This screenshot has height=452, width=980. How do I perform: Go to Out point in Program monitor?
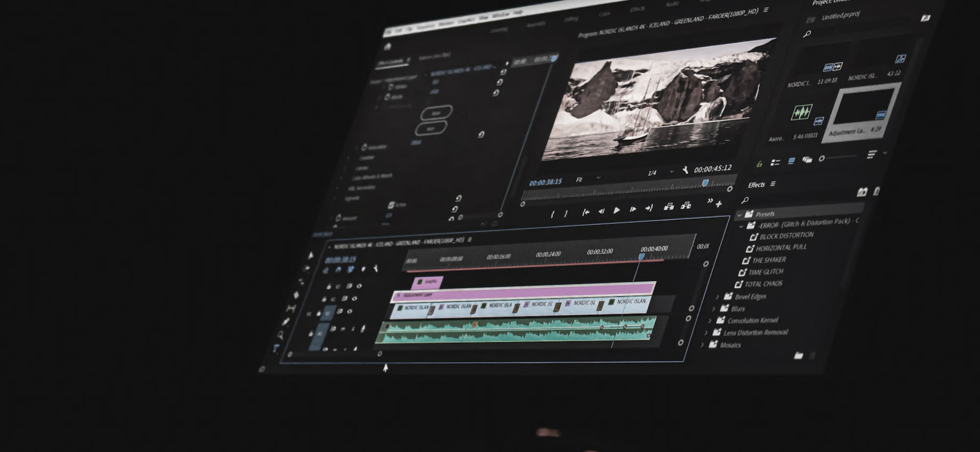pos(649,208)
